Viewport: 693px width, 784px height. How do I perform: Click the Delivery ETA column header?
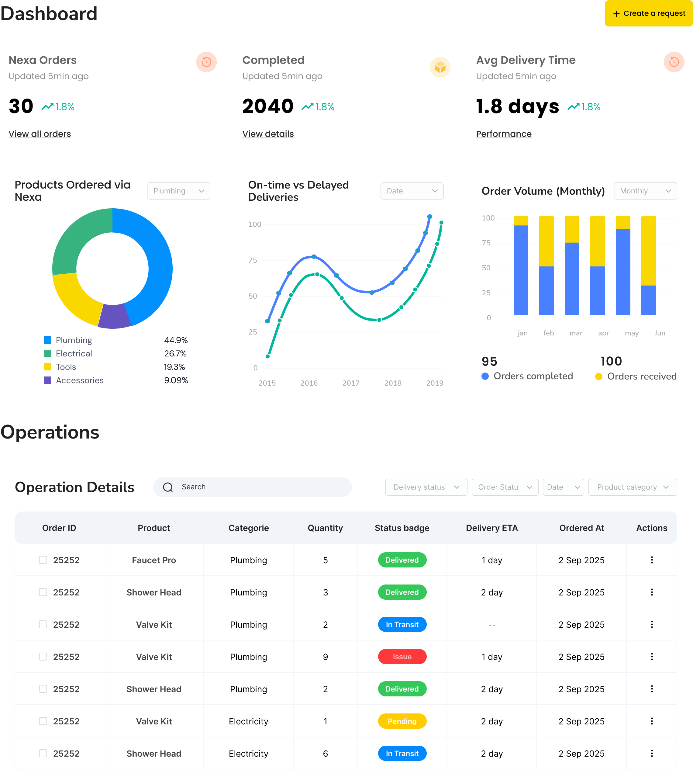pyautogui.click(x=492, y=528)
